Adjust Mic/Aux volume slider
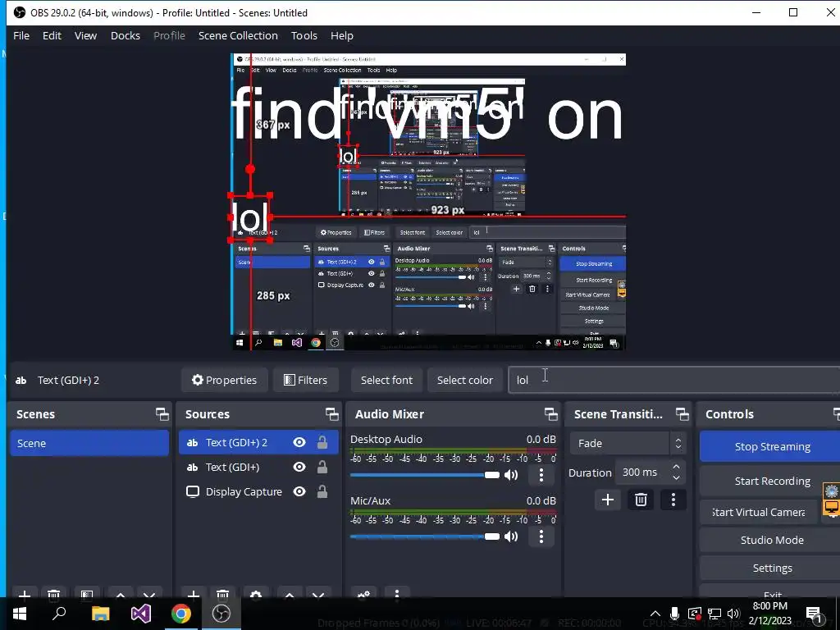 (425, 536)
